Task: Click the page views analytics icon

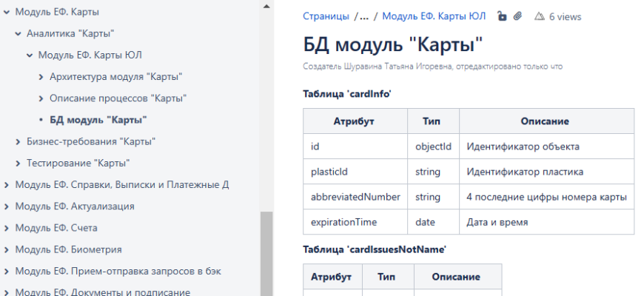Action: click(539, 16)
